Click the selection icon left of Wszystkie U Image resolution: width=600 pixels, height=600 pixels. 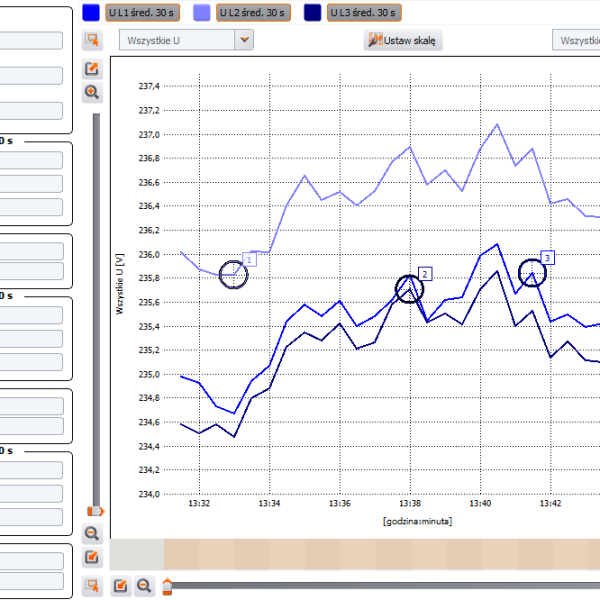click(92, 40)
